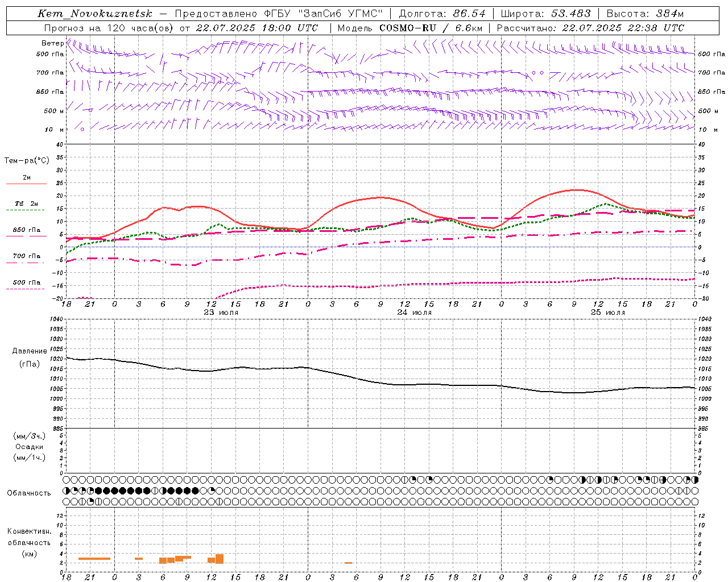Image resolution: width=728 pixels, height=582 pixels.
Task: Click the '23 июля' date label
Action: (x=221, y=313)
